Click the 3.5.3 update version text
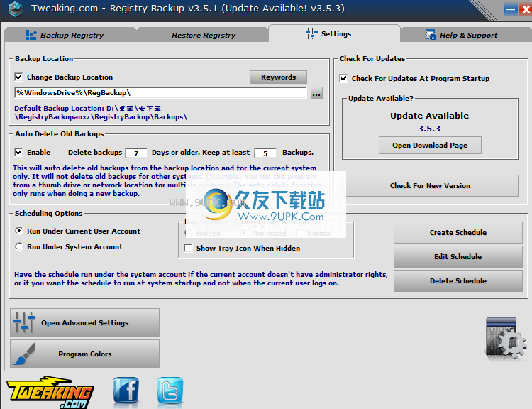The width and height of the screenshot is (532, 409). pyautogui.click(x=429, y=129)
